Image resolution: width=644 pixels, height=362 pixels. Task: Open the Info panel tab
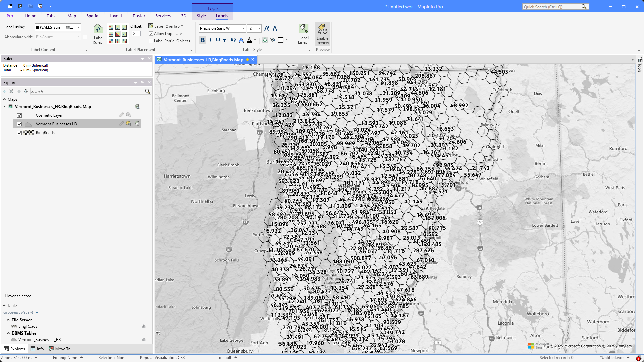(x=37, y=349)
